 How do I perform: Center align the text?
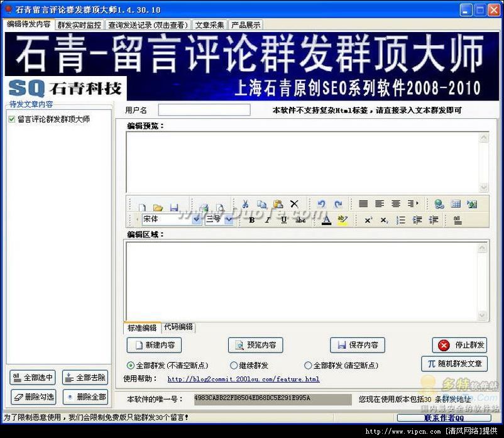[x=396, y=204]
